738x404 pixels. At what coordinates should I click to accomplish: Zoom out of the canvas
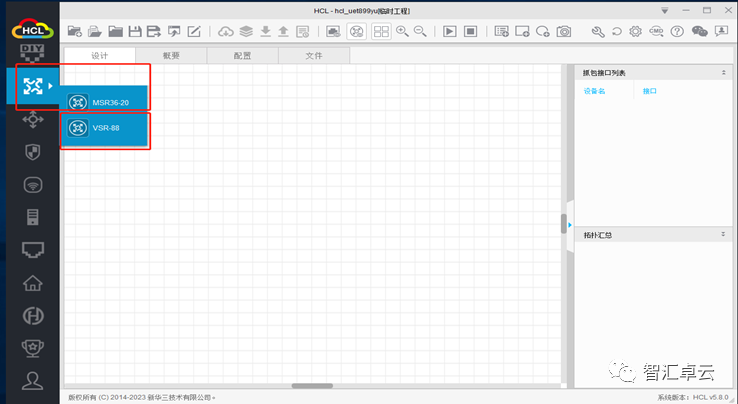point(420,32)
